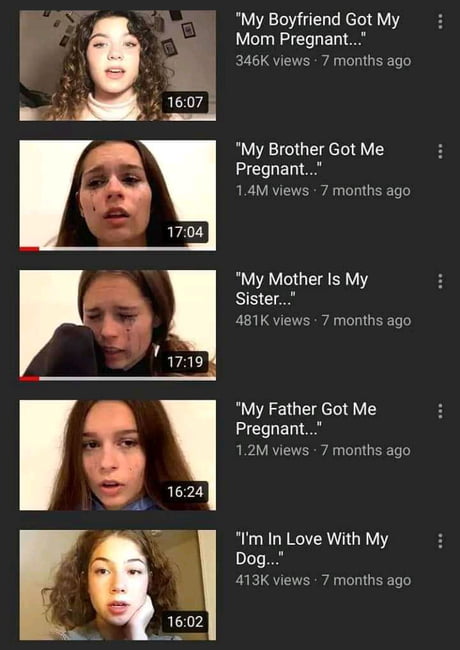Play the 16:24 video thumbnail
The height and width of the screenshot is (650, 460).
pyautogui.click(x=118, y=455)
